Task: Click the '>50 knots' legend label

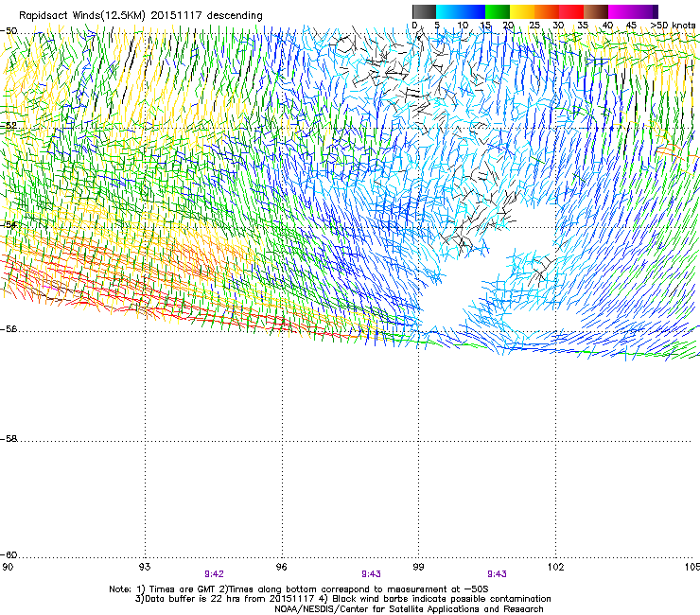Action: pyautogui.click(x=673, y=26)
